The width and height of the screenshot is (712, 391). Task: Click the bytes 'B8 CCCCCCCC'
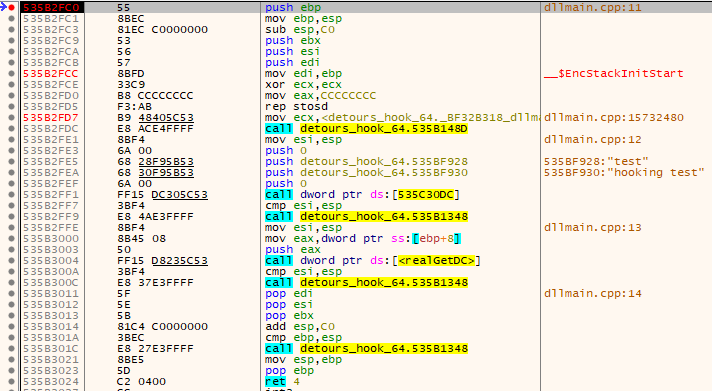click(155, 96)
